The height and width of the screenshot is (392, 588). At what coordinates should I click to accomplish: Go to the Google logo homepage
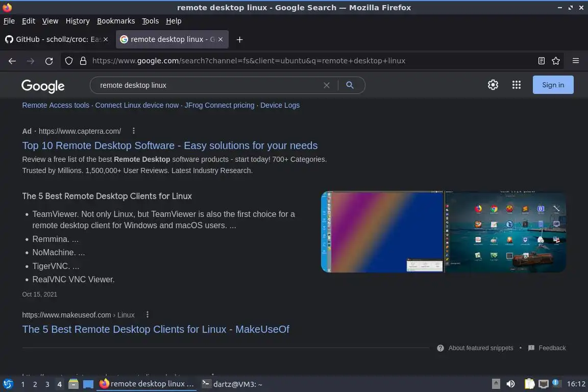click(43, 86)
